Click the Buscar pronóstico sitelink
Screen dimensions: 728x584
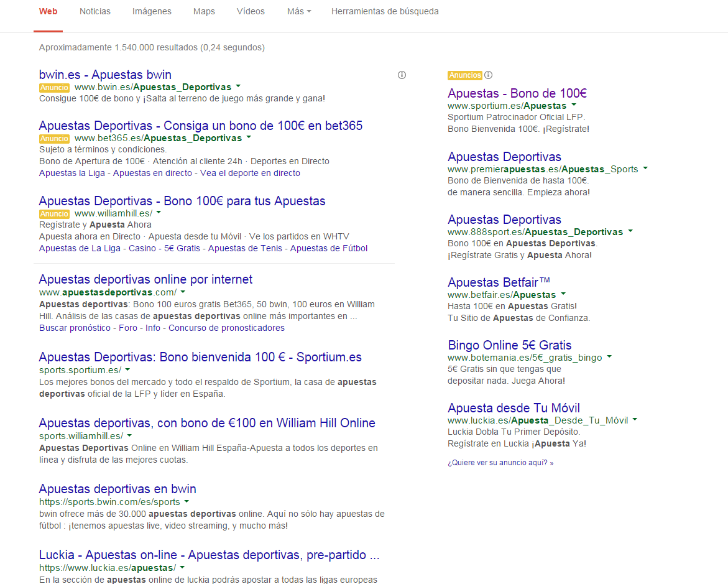pyautogui.click(x=75, y=328)
